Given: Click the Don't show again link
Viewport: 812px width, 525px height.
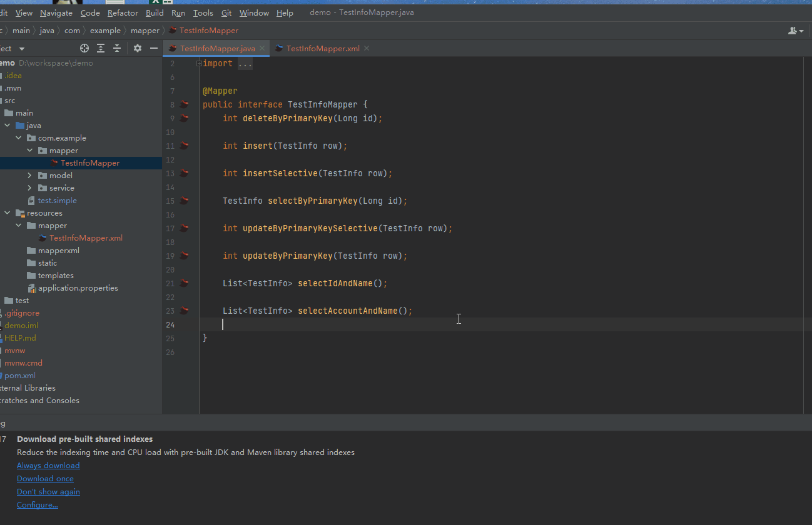Looking at the screenshot, I should (x=48, y=491).
